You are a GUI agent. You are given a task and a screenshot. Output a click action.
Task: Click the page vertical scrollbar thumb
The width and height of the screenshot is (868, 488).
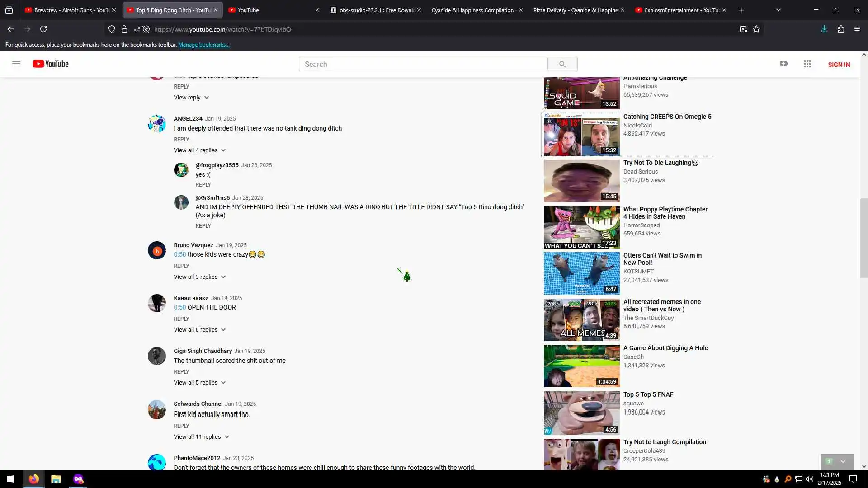(x=864, y=237)
